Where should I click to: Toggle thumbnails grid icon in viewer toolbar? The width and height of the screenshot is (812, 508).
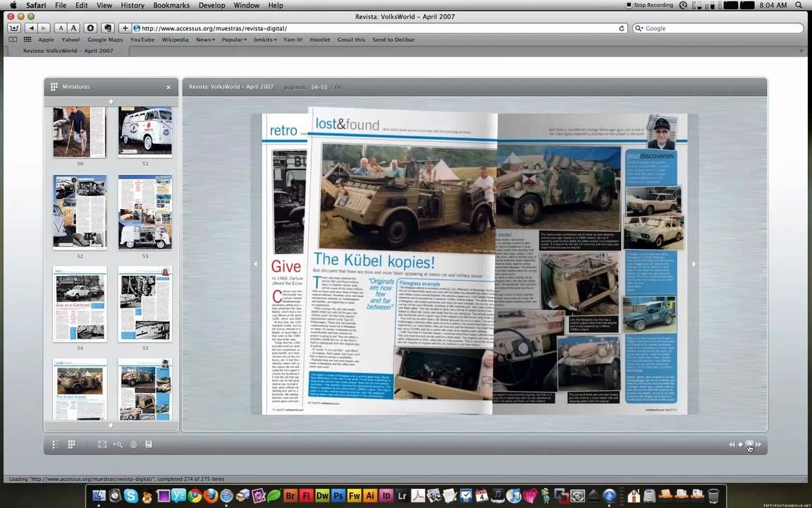click(x=71, y=445)
